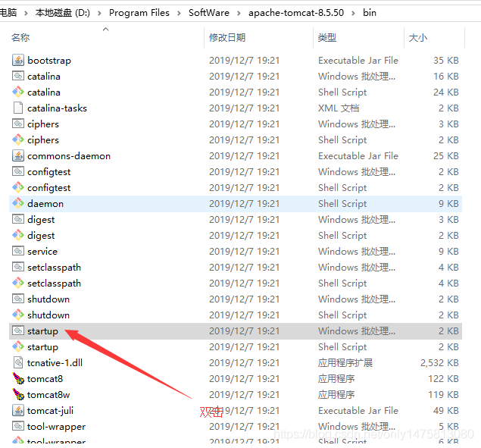The height and width of the screenshot is (448, 481).
Task: Go to Program Files in address bar
Action: tap(139, 13)
